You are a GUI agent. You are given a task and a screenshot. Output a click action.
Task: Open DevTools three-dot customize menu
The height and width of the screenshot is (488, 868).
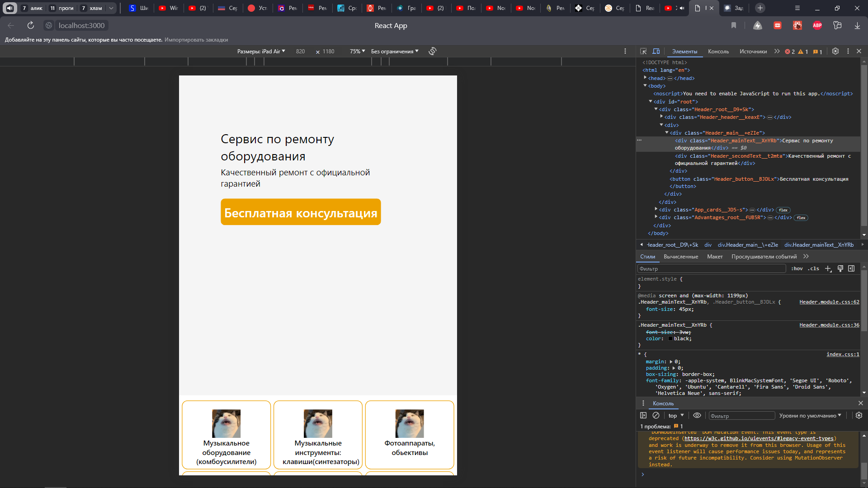pyautogui.click(x=848, y=52)
